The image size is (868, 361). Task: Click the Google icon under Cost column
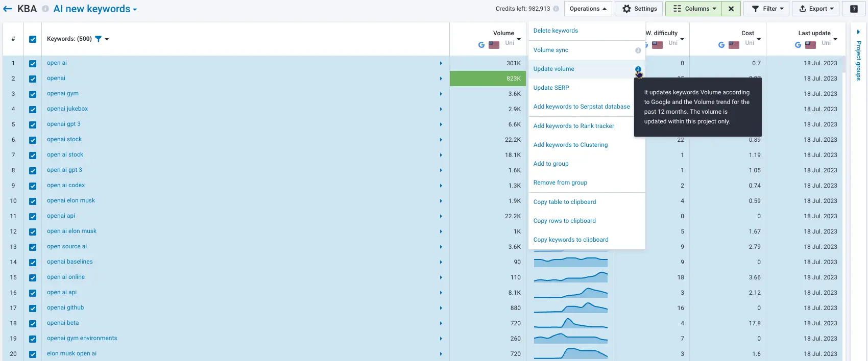pyautogui.click(x=721, y=45)
